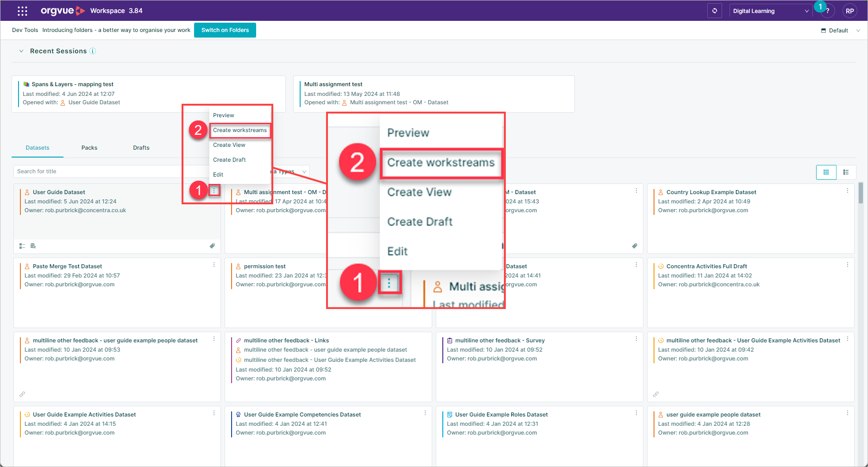Switch to grid view layout

pyautogui.click(x=826, y=172)
